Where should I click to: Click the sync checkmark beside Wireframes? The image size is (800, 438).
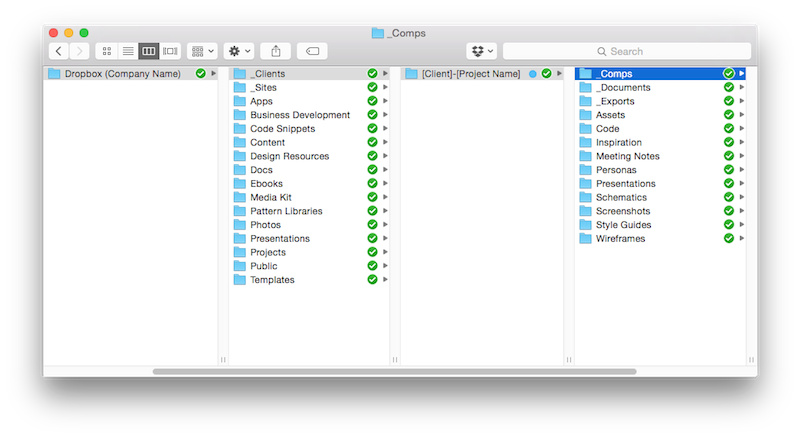[x=728, y=239]
